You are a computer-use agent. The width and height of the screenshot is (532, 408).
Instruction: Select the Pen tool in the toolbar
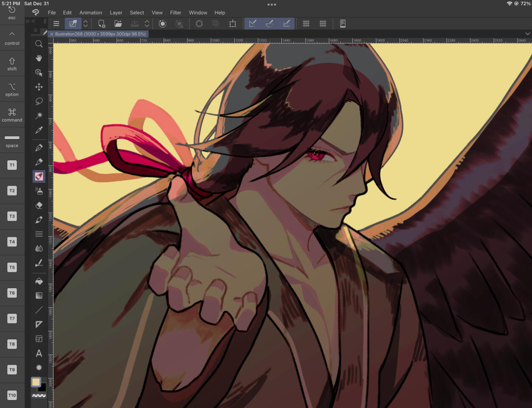(x=39, y=147)
